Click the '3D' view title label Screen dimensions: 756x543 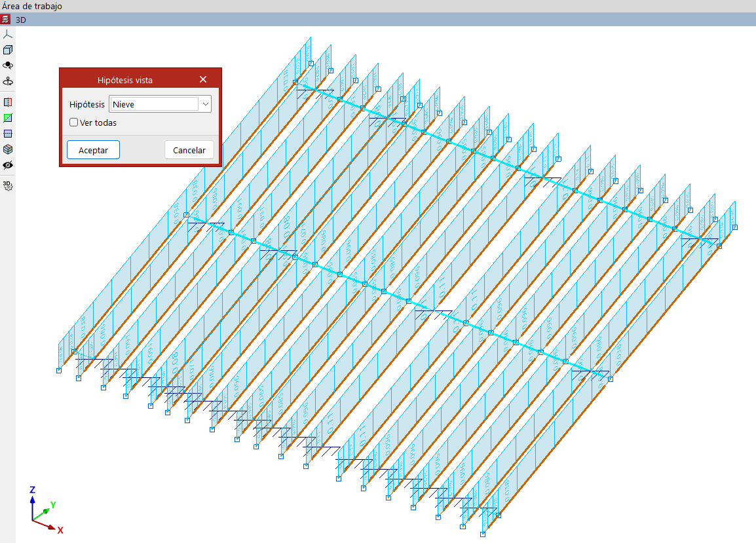[x=21, y=20]
